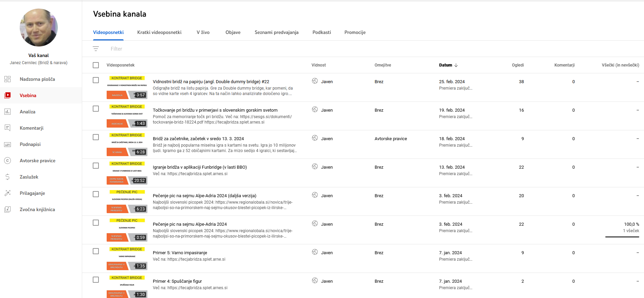Toggle the select-all videos checkbox
Image resolution: width=644 pixels, height=298 pixels.
pyautogui.click(x=96, y=65)
